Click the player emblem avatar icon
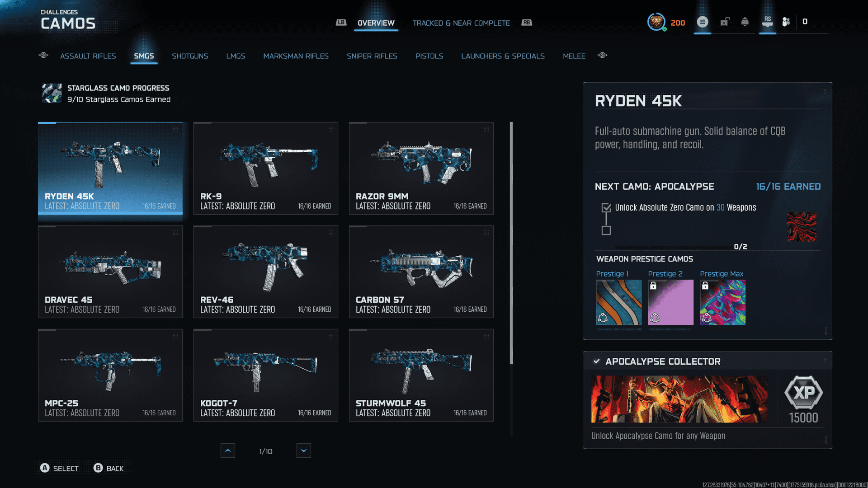 [x=656, y=22]
